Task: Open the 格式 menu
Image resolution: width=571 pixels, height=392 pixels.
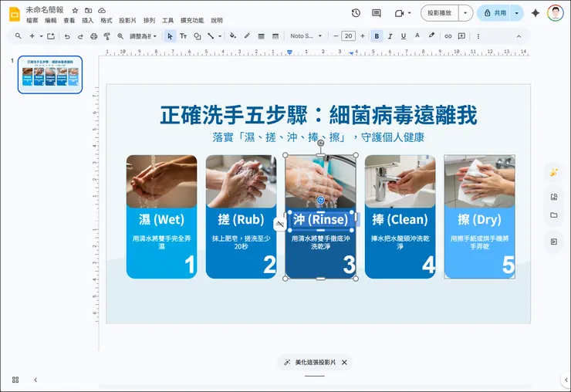Action: tap(106, 20)
